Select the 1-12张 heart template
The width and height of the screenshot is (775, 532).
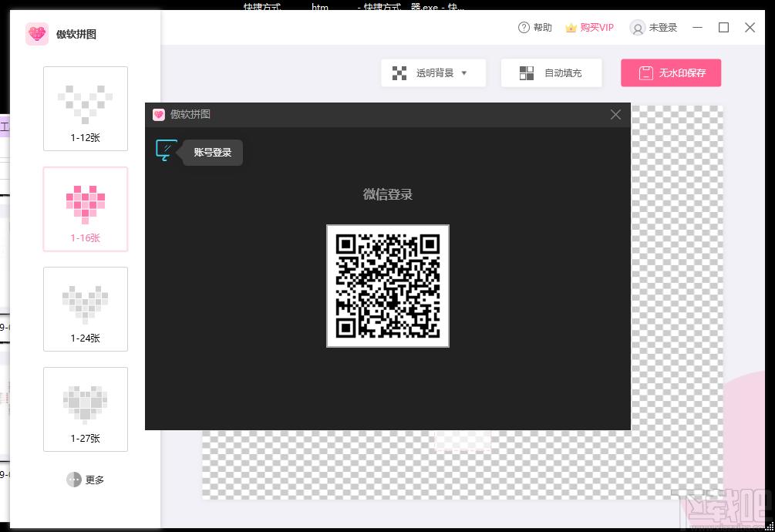[x=86, y=109]
